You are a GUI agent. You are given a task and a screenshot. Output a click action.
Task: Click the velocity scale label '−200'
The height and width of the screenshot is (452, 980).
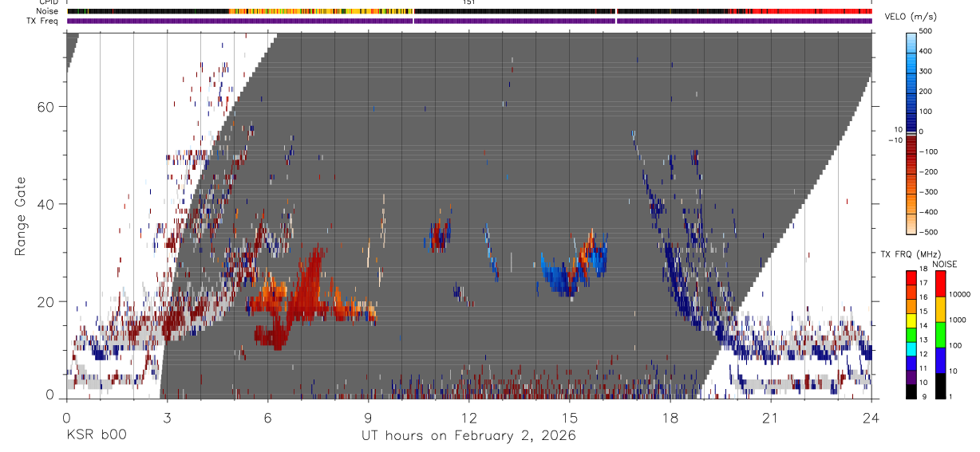(928, 171)
